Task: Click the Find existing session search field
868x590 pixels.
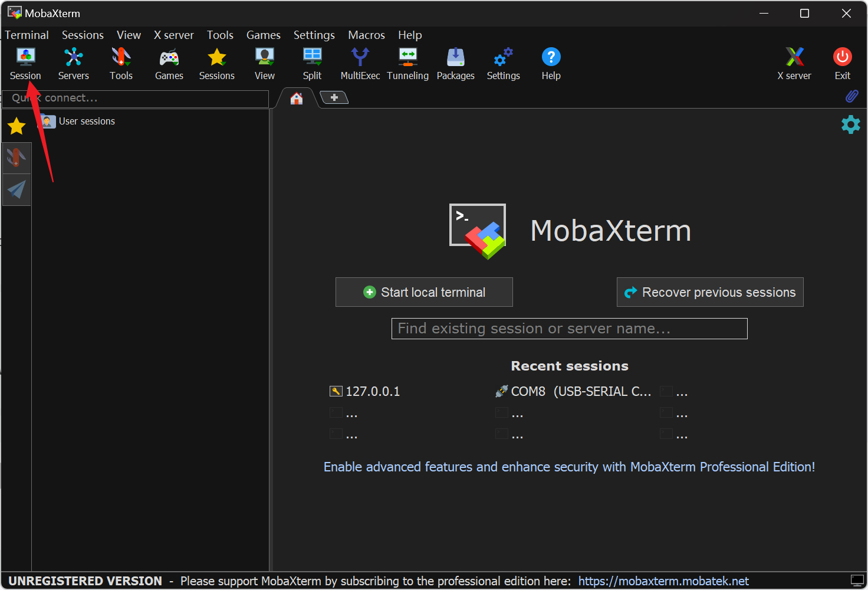Action: [569, 329]
